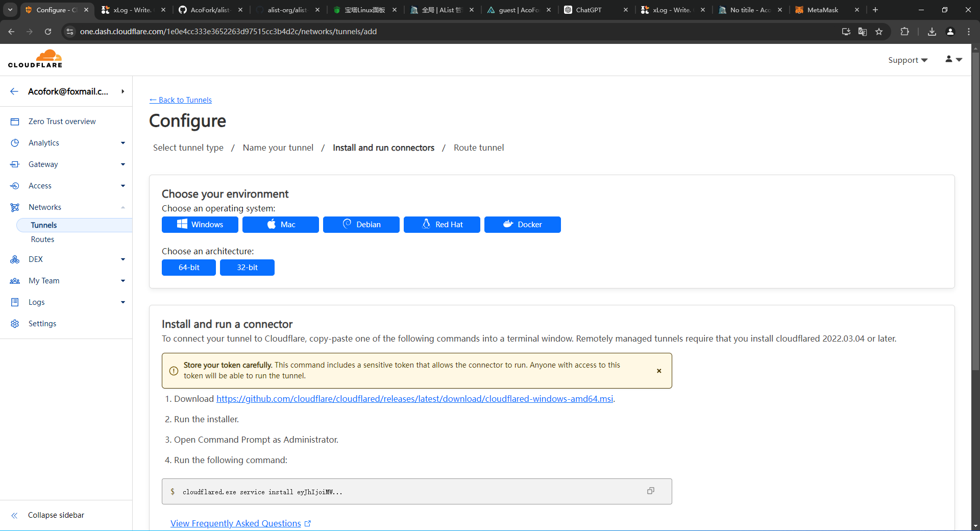This screenshot has height=531, width=980.
Task: Navigate back in browser
Action: [11, 32]
